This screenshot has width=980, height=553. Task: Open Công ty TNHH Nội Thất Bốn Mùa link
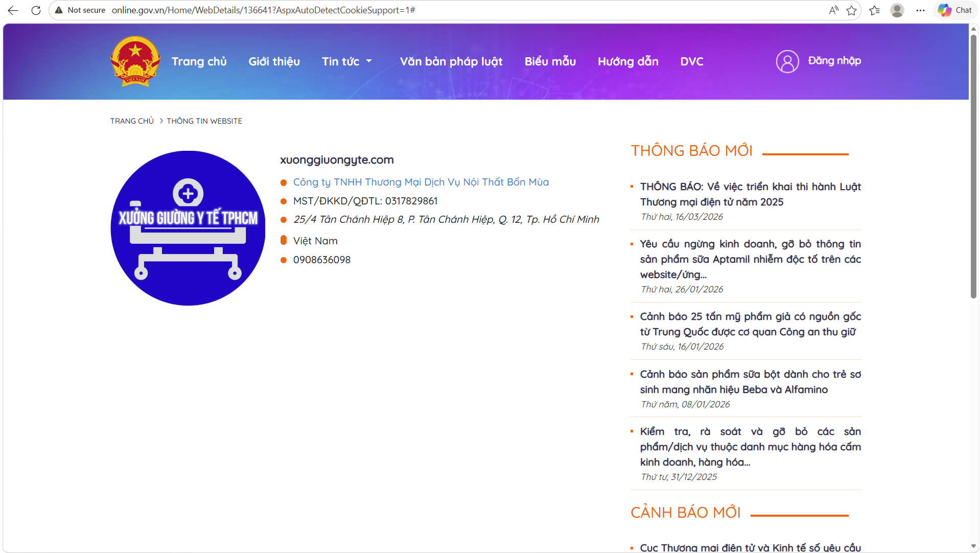[x=421, y=182]
